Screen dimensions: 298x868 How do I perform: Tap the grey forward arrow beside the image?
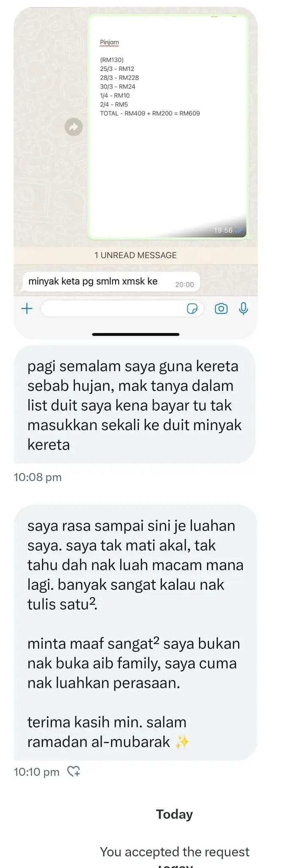click(74, 126)
